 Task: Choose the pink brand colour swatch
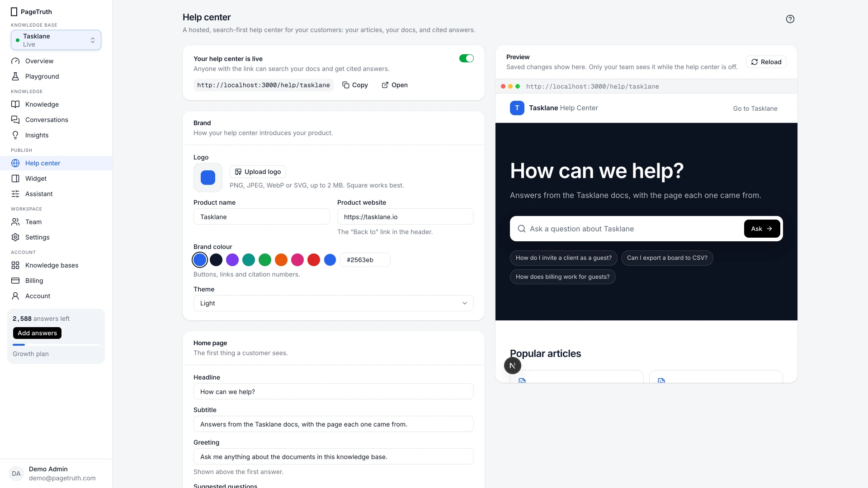pos(297,260)
